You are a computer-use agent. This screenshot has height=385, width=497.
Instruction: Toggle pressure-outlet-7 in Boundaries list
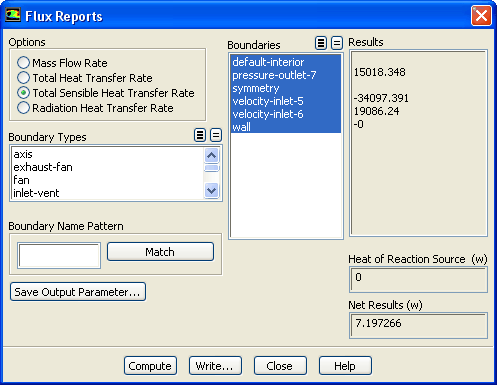coord(286,75)
